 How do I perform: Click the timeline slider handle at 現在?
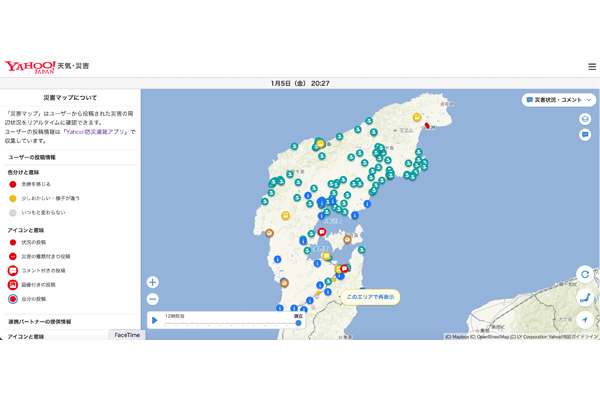(298, 323)
